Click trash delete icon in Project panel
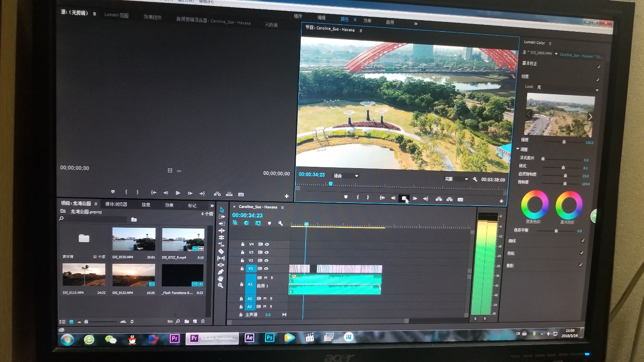Viewport: 644px width, 362px height. [x=203, y=321]
